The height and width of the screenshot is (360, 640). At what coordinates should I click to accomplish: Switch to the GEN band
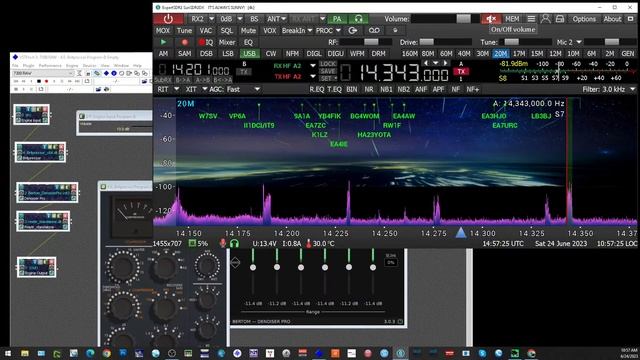click(x=628, y=53)
